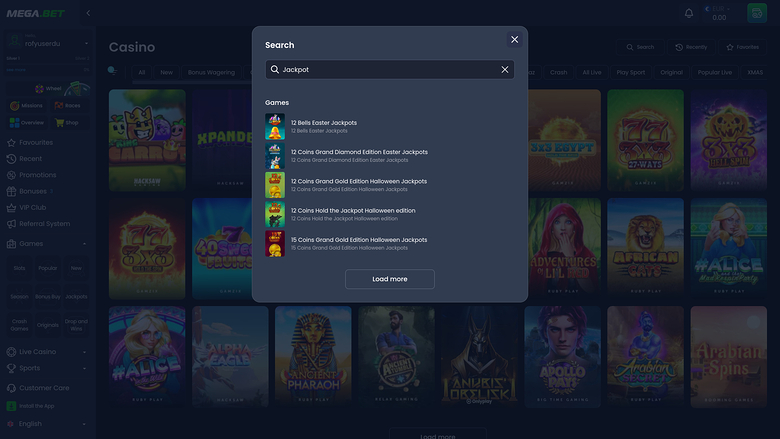Click the Jackpot search input field
Viewport: 780px width, 439px height.
(385, 70)
